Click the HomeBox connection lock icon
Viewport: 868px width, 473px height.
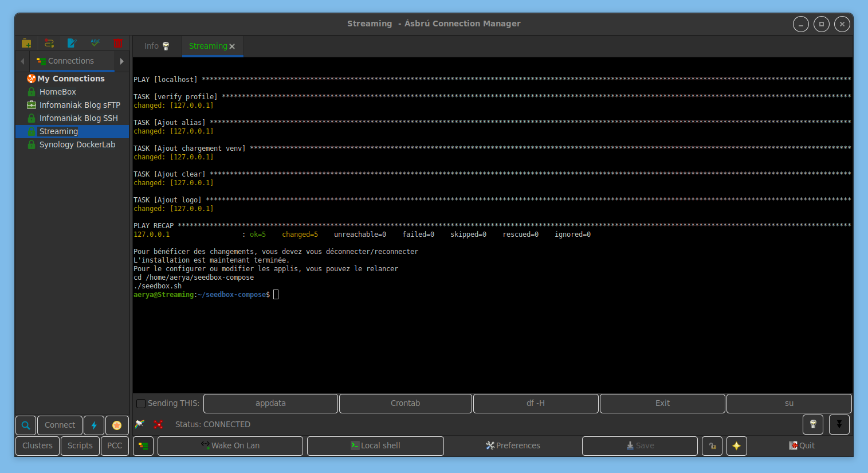pyautogui.click(x=32, y=92)
